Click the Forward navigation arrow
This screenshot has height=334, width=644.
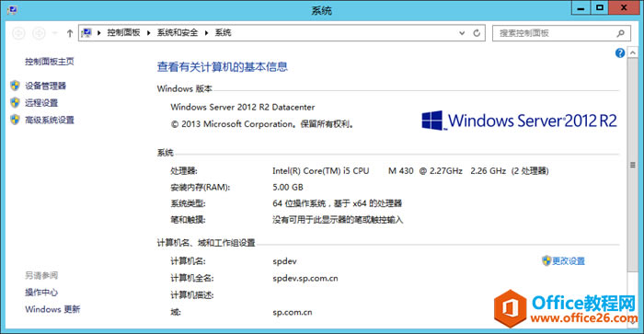[39, 33]
